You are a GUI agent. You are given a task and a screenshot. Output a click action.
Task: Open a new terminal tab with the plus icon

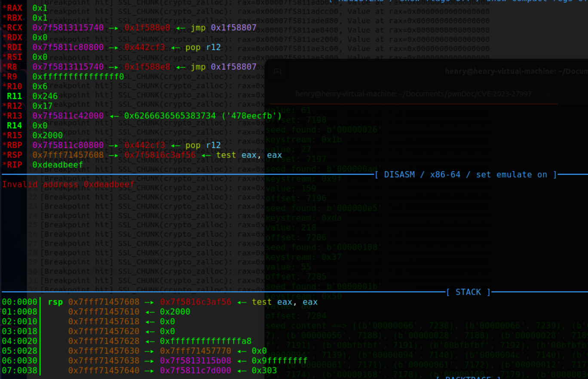coord(277,71)
